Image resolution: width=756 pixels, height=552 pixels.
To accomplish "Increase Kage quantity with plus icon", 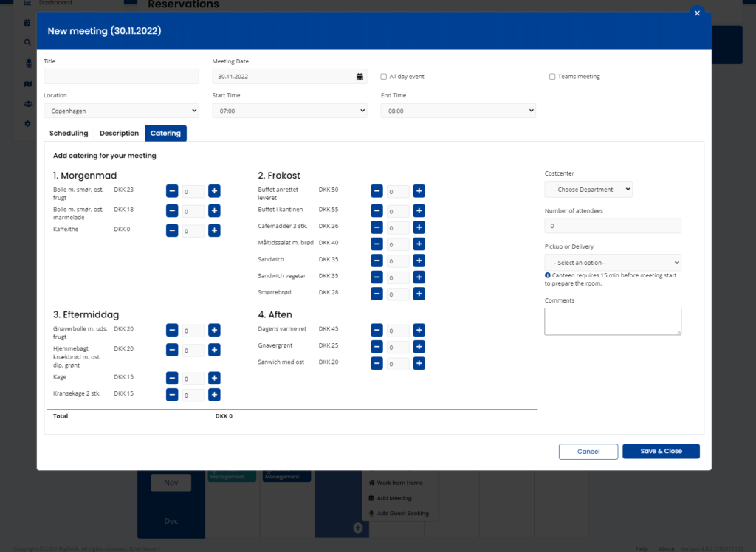I will pyautogui.click(x=215, y=378).
